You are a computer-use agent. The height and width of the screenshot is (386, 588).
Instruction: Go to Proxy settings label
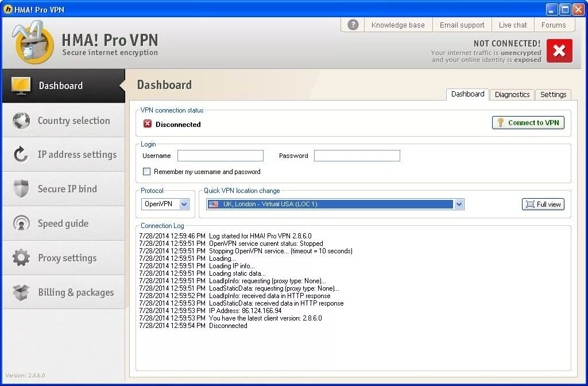pos(68,258)
